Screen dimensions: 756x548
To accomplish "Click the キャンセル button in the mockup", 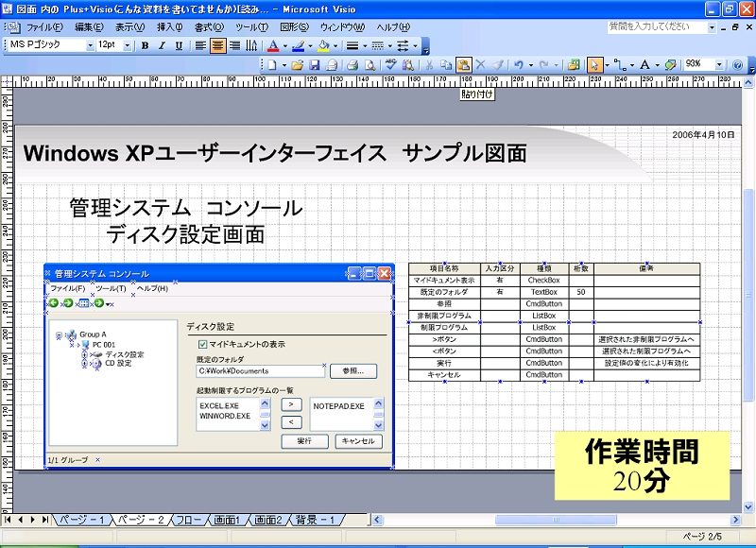I will (x=358, y=441).
